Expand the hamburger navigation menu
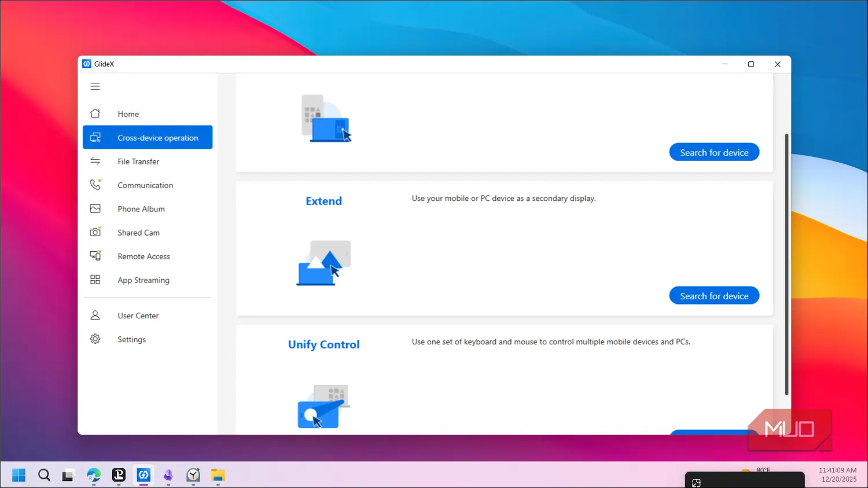Viewport: 868px width, 488px height. pyautogui.click(x=95, y=86)
